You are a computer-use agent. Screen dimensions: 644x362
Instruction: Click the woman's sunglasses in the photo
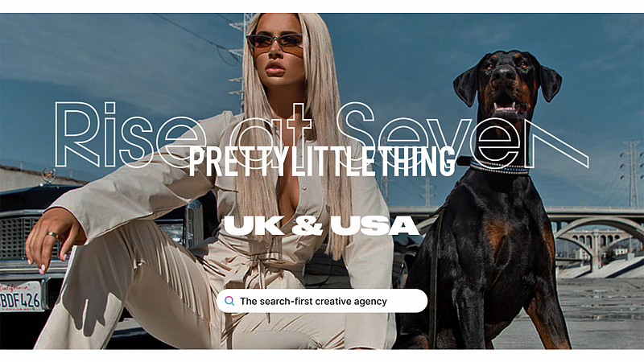275,42
